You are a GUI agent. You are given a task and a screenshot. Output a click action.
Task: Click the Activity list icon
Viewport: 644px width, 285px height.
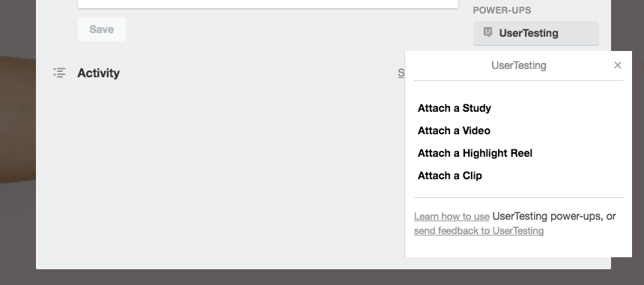60,73
